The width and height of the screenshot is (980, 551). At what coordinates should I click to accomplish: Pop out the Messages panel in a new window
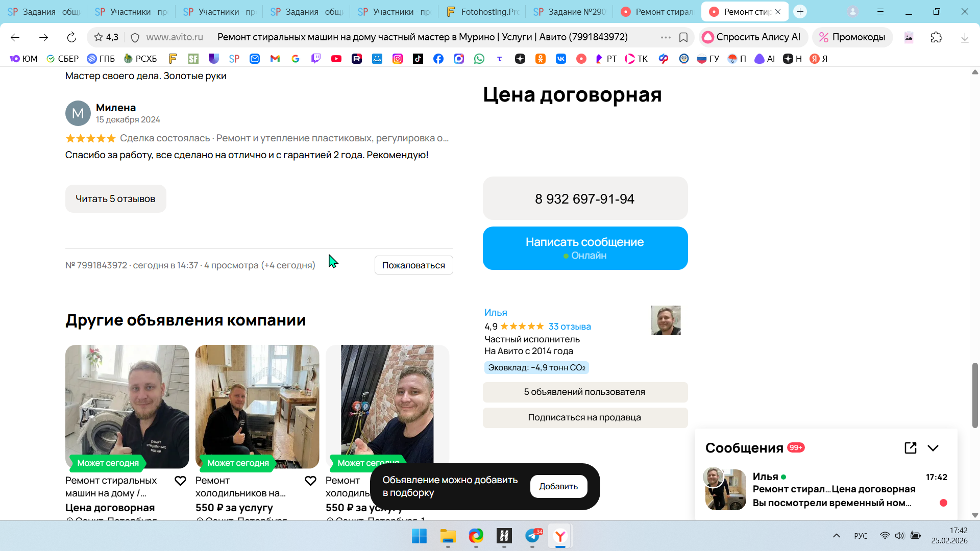910,448
